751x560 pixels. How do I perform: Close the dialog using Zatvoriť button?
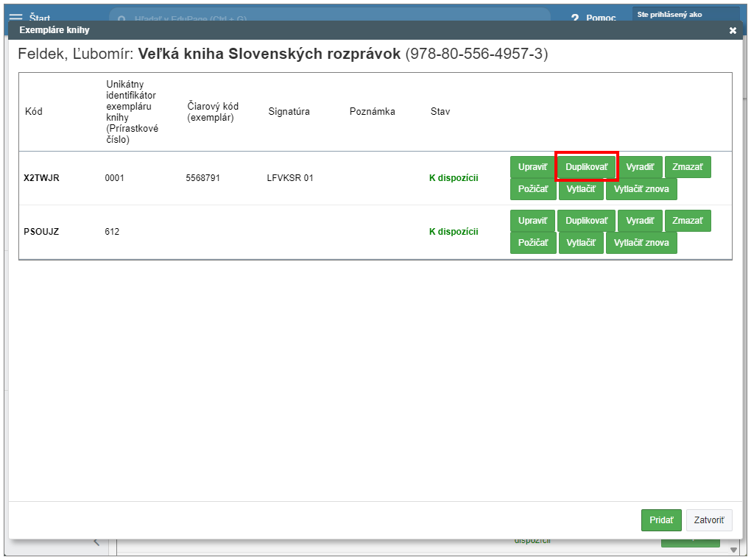click(709, 520)
